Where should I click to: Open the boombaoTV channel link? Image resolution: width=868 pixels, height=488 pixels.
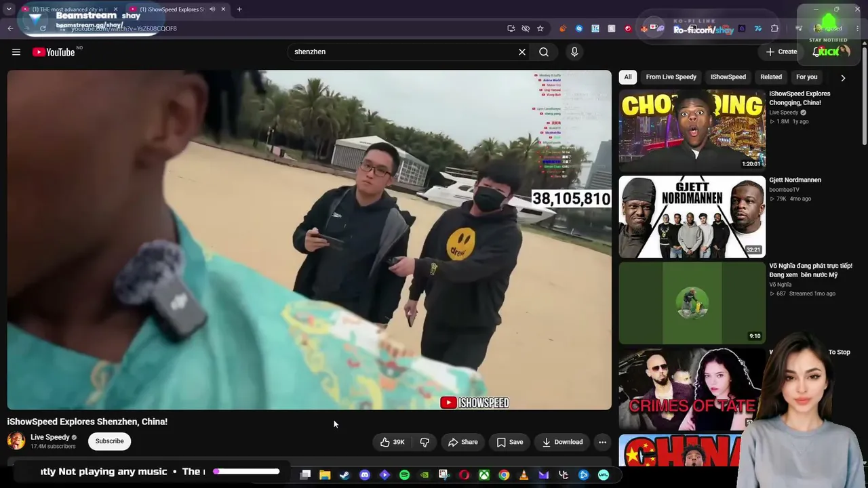click(785, 190)
